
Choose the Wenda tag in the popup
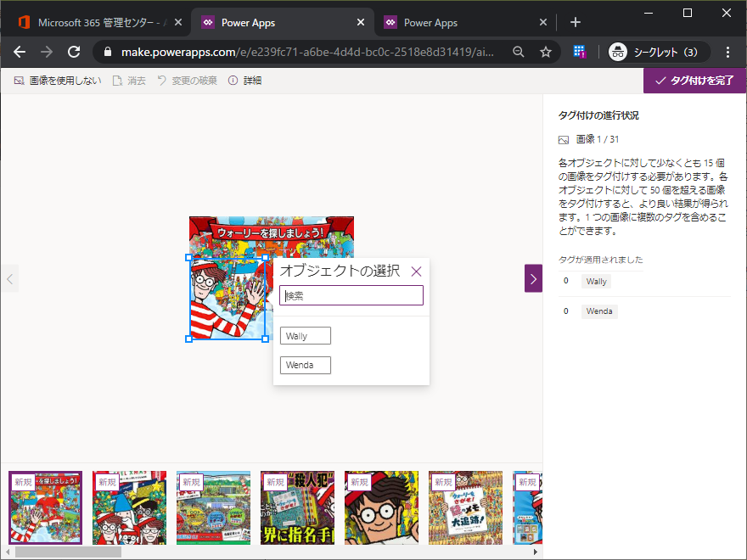pyautogui.click(x=306, y=365)
